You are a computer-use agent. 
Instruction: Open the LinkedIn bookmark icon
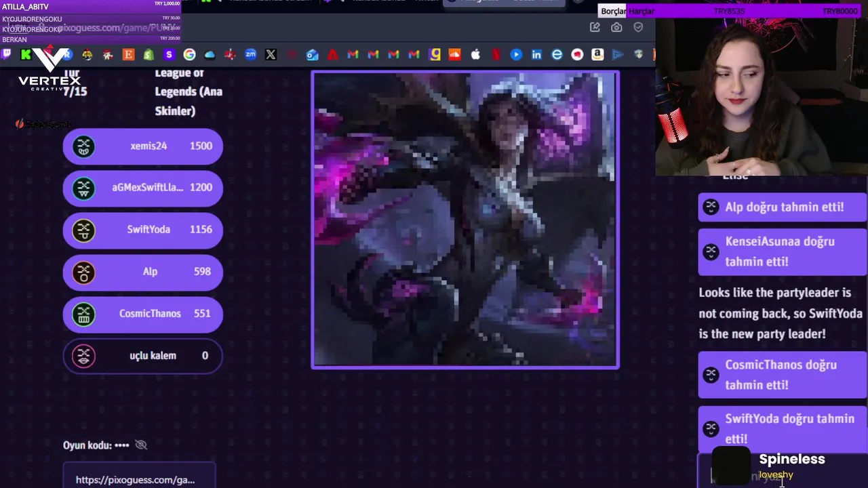(536, 54)
